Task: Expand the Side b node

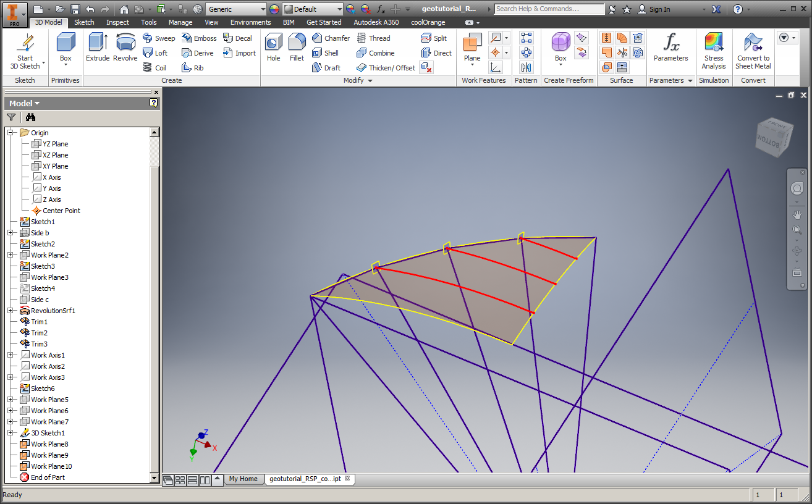Action: (x=11, y=233)
